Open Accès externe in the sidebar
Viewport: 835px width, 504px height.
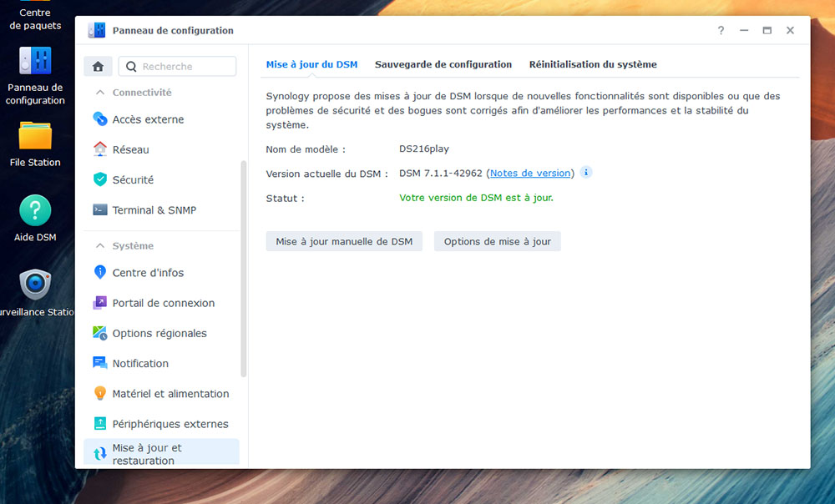tap(148, 119)
